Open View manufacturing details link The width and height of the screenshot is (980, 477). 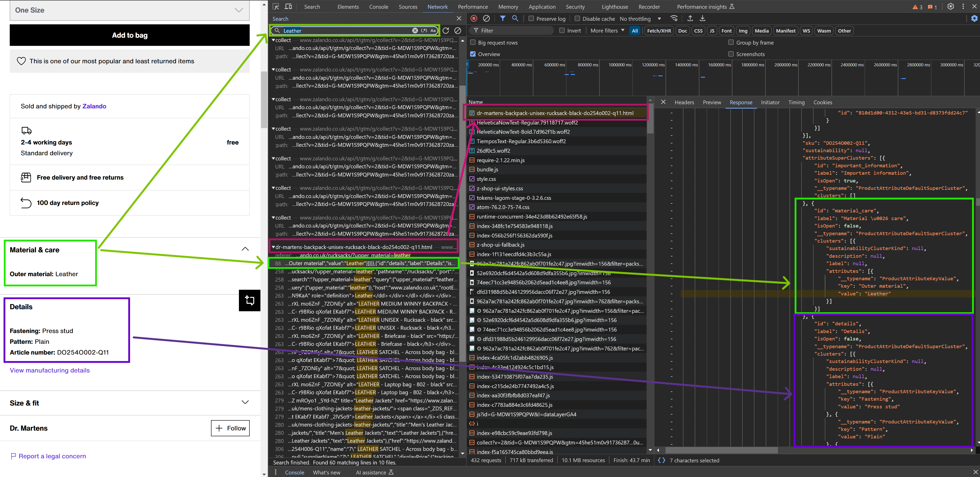(49, 370)
